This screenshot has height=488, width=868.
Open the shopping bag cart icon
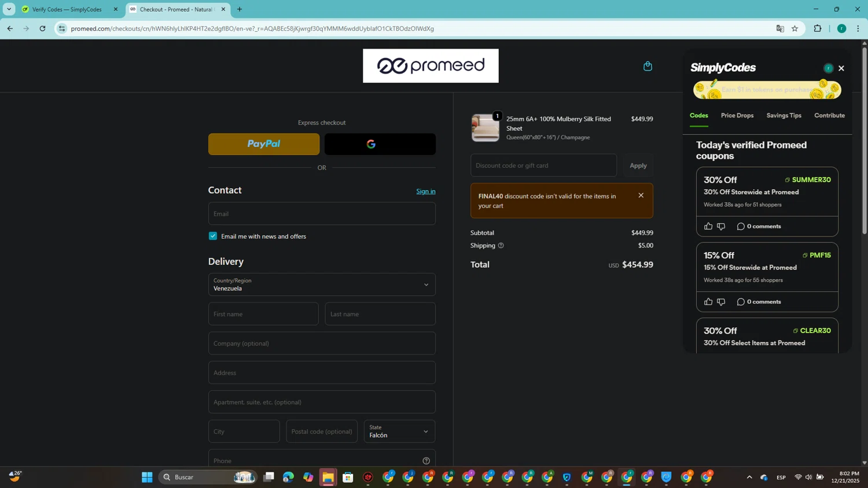pyautogui.click(x=648, y=66)
